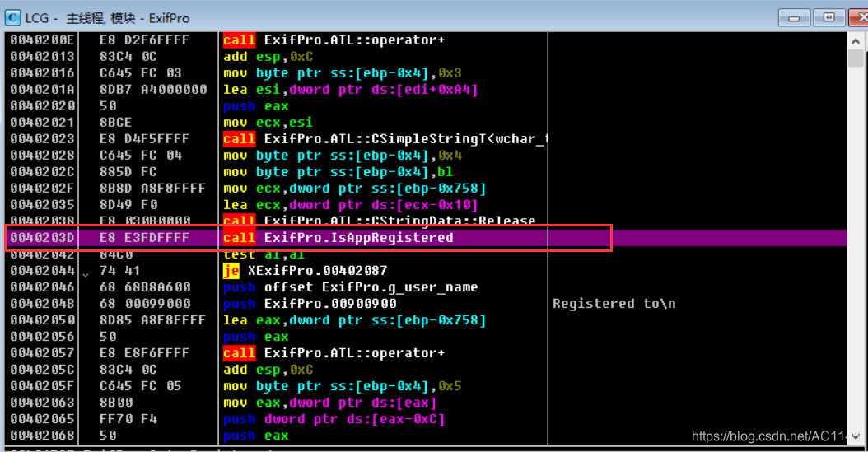The width and height of the screenshot is (868, 452).
Task: Select the add esp,0xC instruction at 00402013
Action: 268,57
